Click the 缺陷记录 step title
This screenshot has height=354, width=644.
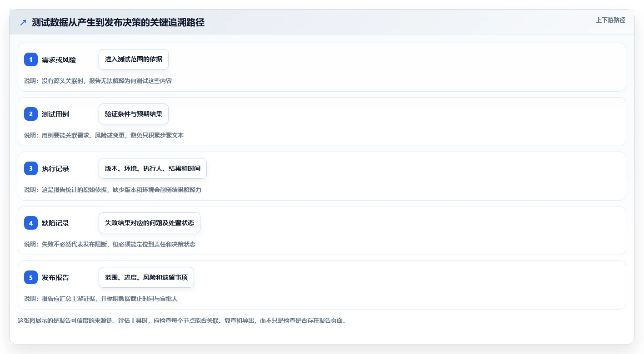(x=55, y=223)
